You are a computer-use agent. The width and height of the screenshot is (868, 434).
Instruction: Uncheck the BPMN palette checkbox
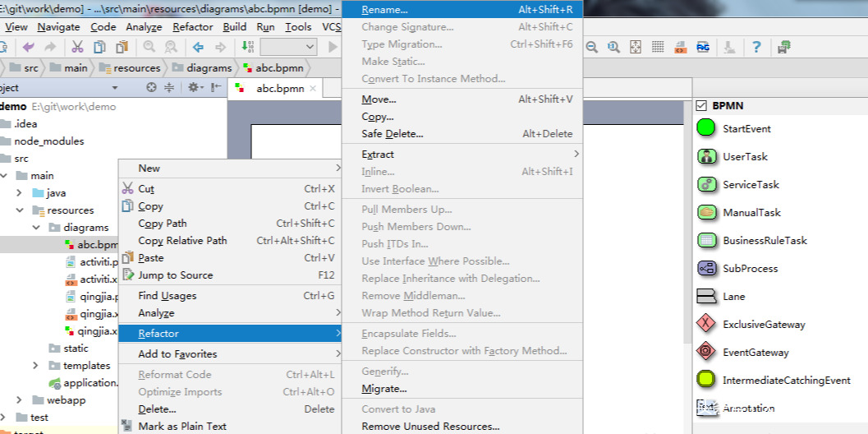point(701,106)
